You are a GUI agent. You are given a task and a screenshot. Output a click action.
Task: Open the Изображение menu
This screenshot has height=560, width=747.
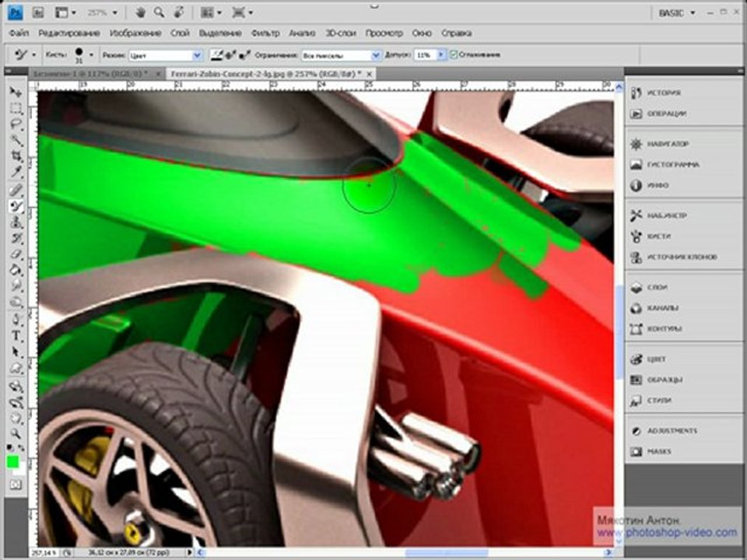point(135,33)
